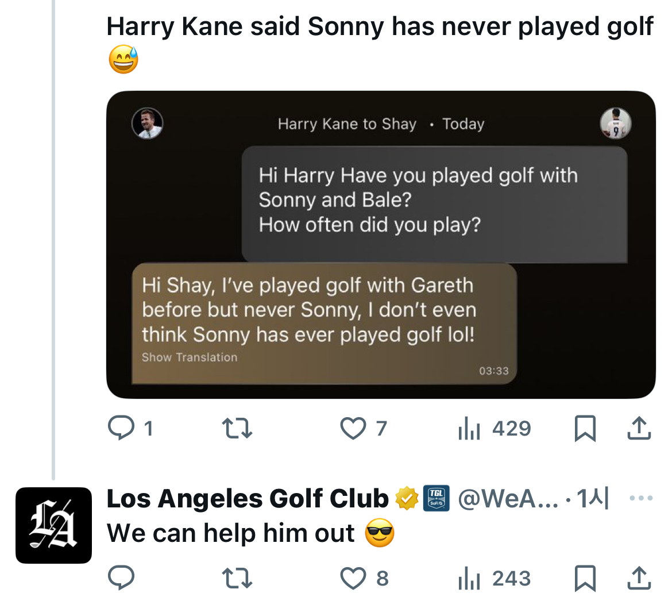Reply to Los Angeles Golf Club's tweet
Screen dimensions: 672x616
tap(121, 578)
